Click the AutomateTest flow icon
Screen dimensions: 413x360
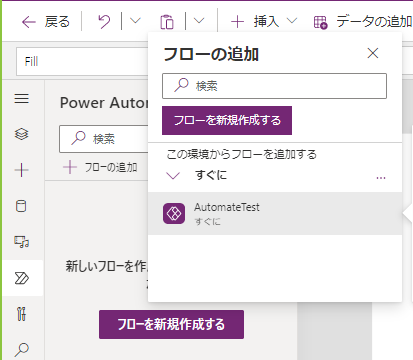(174, 213)
